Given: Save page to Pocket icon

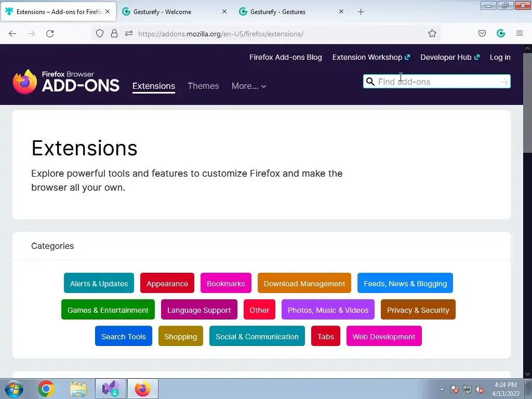Looking at the screenshot, I should [482, 33].
